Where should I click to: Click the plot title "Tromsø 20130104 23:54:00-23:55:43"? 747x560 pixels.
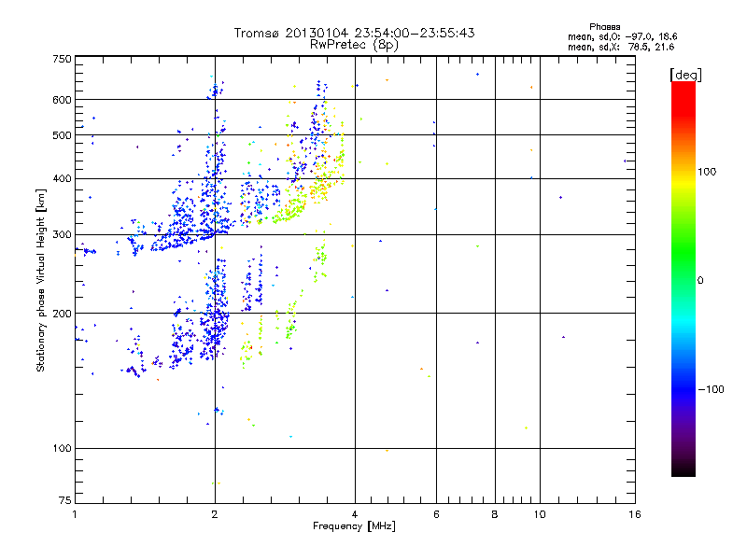pyautogui.click(x=354, y=33)
